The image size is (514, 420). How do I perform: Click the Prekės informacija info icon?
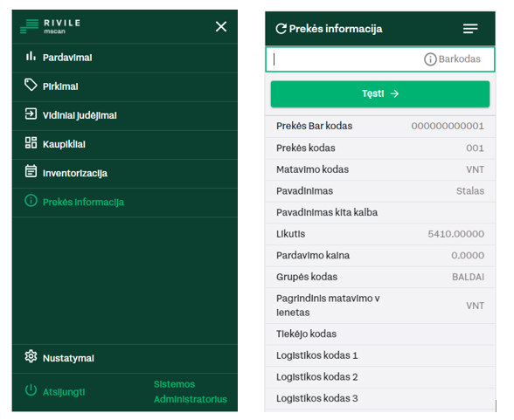(31, 201)
